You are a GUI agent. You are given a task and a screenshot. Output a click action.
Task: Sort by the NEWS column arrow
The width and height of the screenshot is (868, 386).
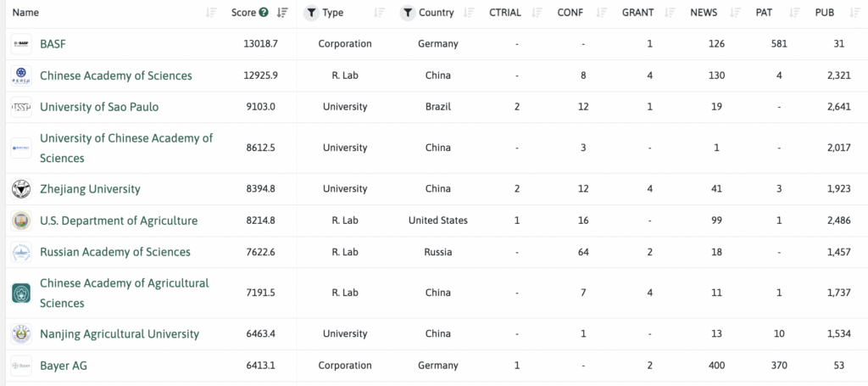[x=730, y=13]
